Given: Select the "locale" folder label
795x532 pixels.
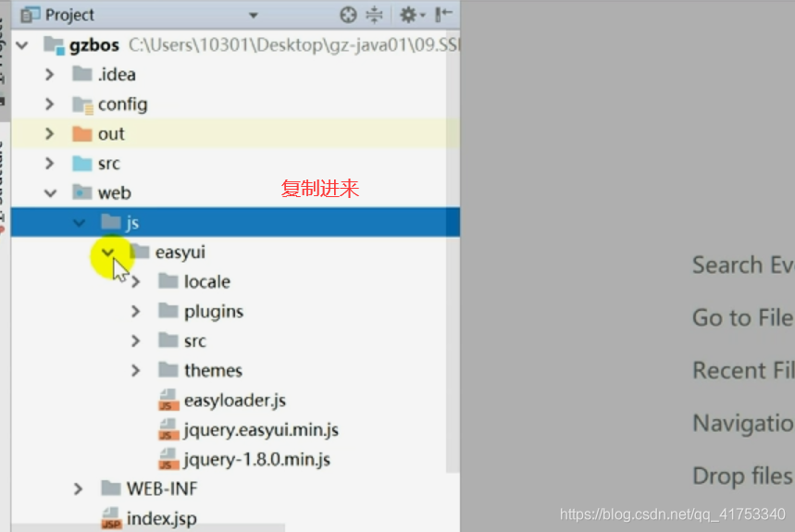Looking at the screenshot, I should coord(207,281).
